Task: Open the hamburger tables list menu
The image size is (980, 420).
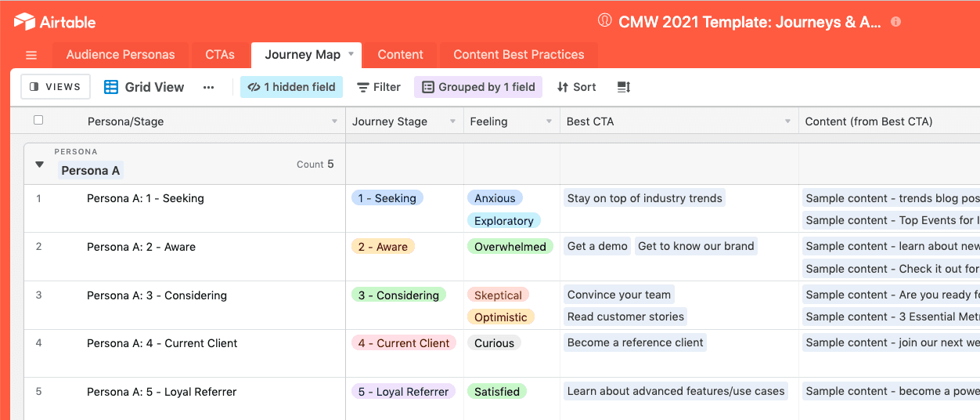Action: tap(31, 55)
